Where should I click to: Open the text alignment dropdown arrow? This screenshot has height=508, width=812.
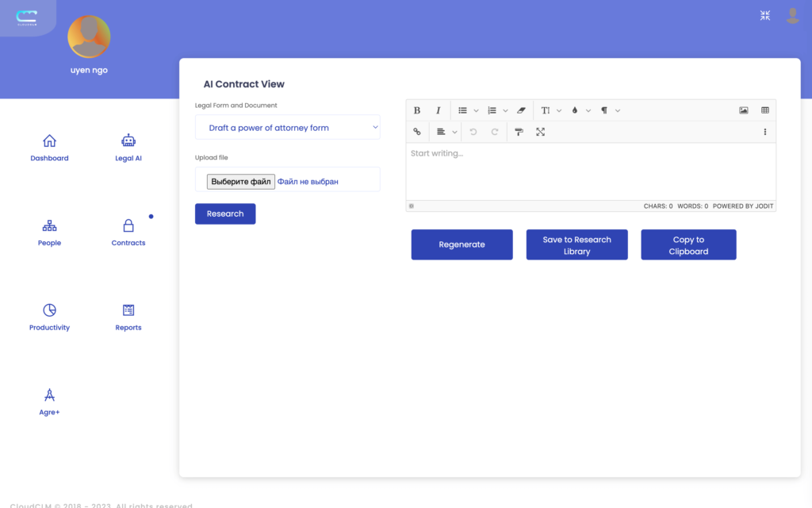(455, 132)
